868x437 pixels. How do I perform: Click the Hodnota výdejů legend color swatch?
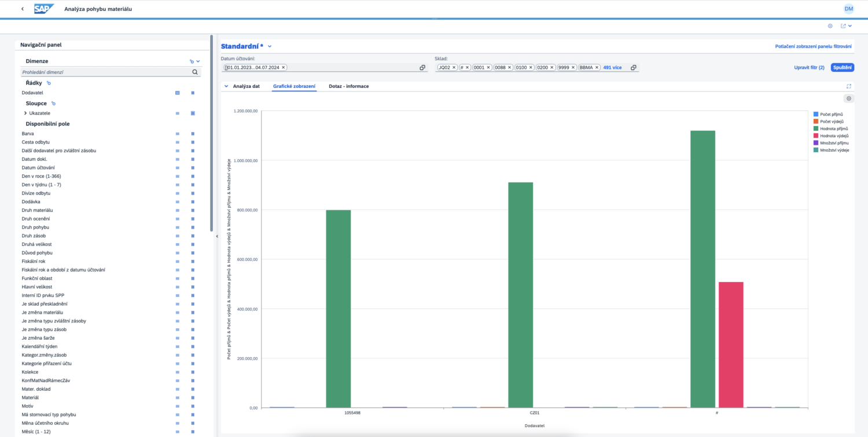815,135
